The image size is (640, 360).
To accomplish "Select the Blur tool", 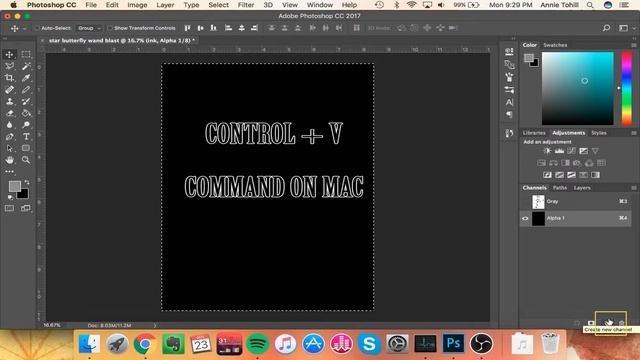I will click(9, 124).
